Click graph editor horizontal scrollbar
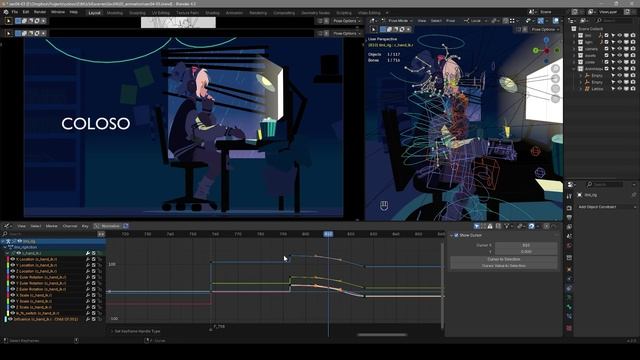The height and width of the screenshot is (360, 640). point(382,335)
